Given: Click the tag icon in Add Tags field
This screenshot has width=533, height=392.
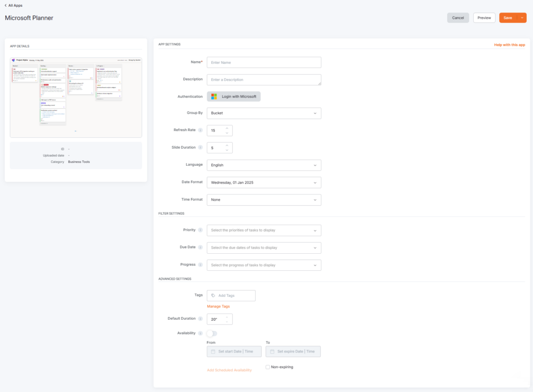Looking at the screenshot, I should (213, 296).
